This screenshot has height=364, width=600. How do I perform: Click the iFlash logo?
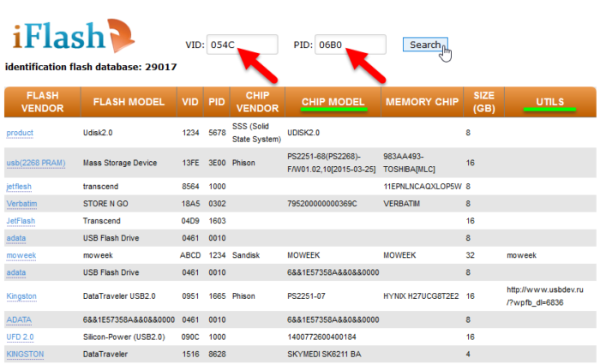[x=74, y=36]
